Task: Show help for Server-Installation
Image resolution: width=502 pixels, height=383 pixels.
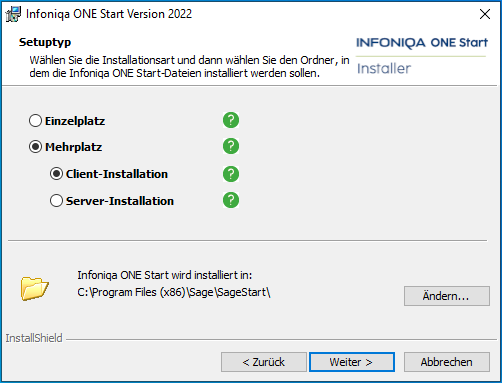Action: click(x=231, y=200)
